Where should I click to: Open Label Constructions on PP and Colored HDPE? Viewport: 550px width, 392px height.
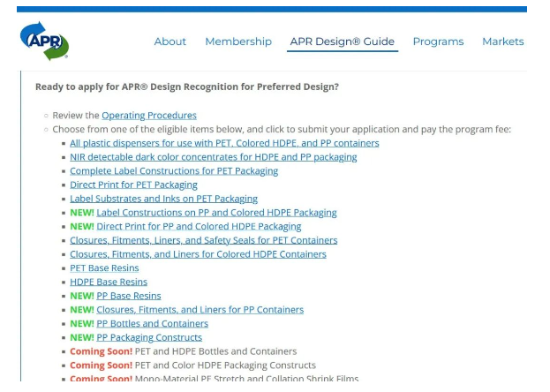[216, 212]
